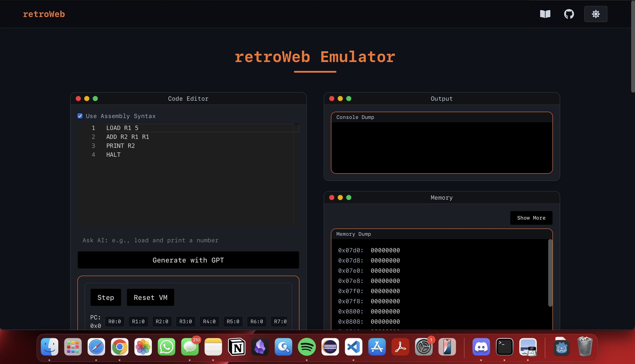Open Spotify from the dock

307,347
